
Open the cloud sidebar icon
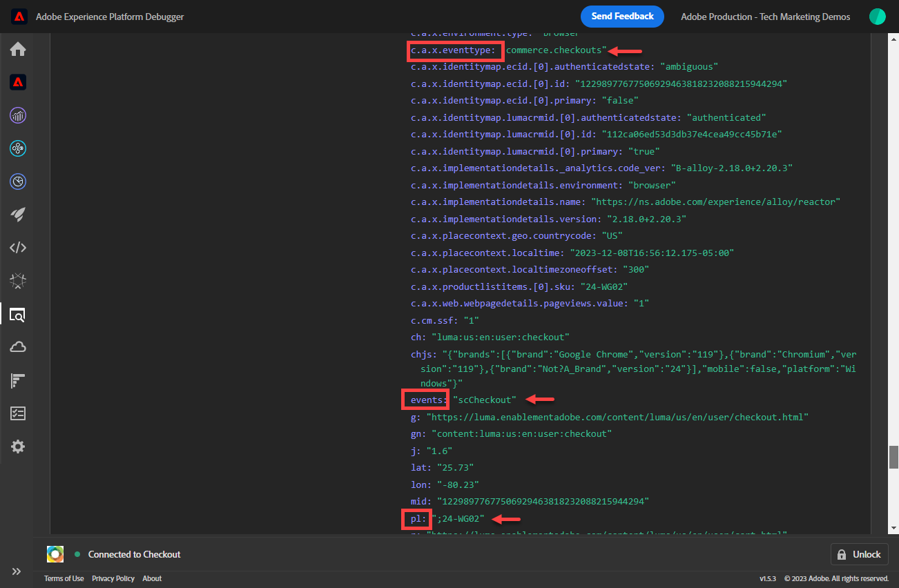tap(18, 347)
